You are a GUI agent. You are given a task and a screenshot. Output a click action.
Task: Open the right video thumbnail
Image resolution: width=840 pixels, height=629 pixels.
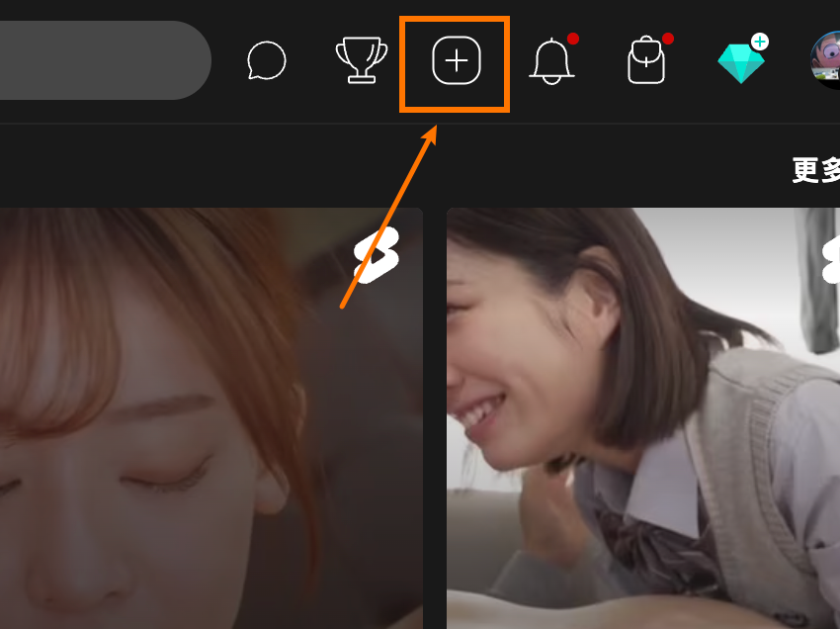[642, 415]
